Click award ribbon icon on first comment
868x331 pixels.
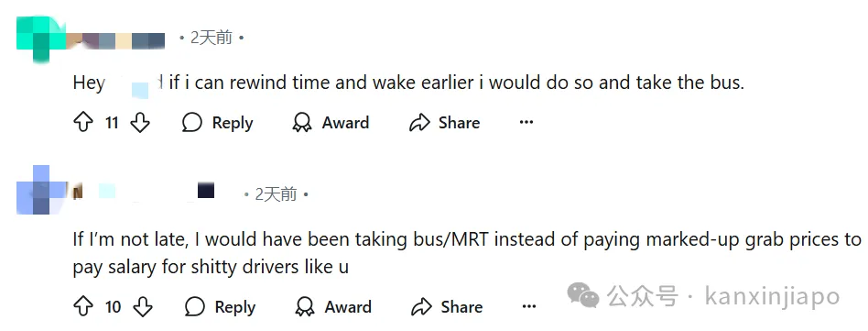pos(302,123)
